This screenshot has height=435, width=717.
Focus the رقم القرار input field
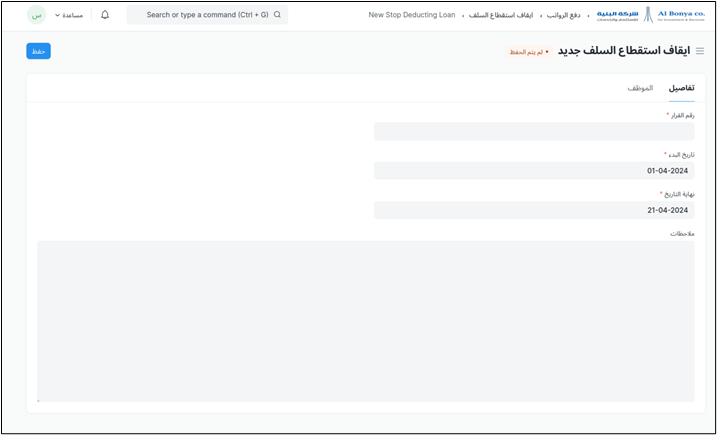pos(534,131)
